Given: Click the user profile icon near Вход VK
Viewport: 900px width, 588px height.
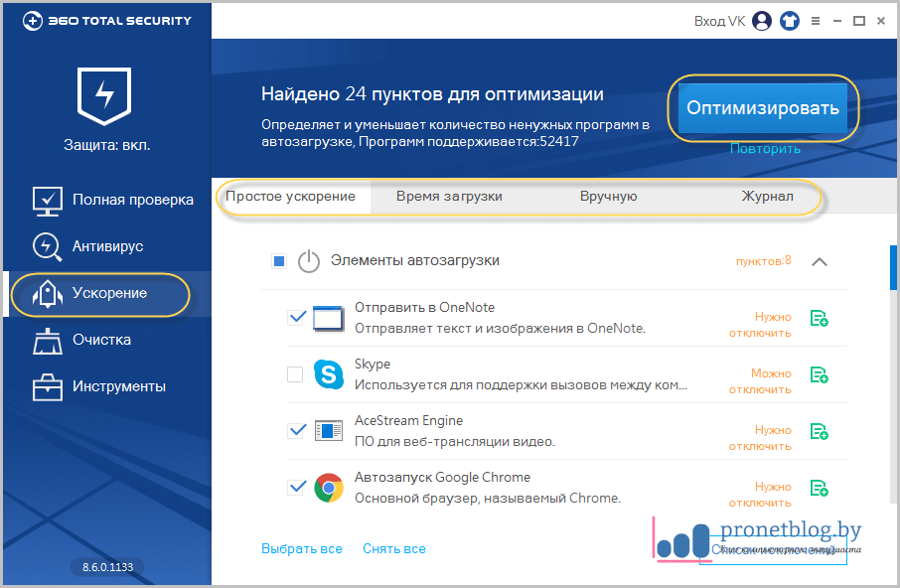Looking at the screenshot, I should pos(761,20).
